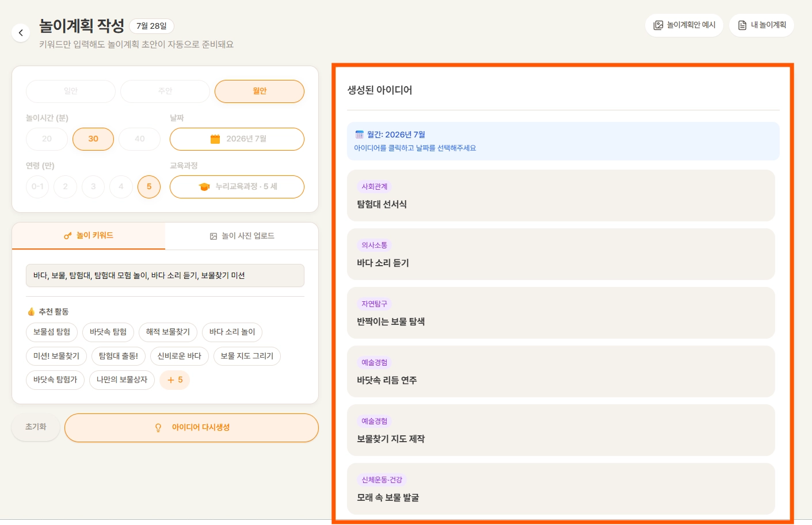Add the 신비로운 바다 suggestion chip

click(180, 357)
